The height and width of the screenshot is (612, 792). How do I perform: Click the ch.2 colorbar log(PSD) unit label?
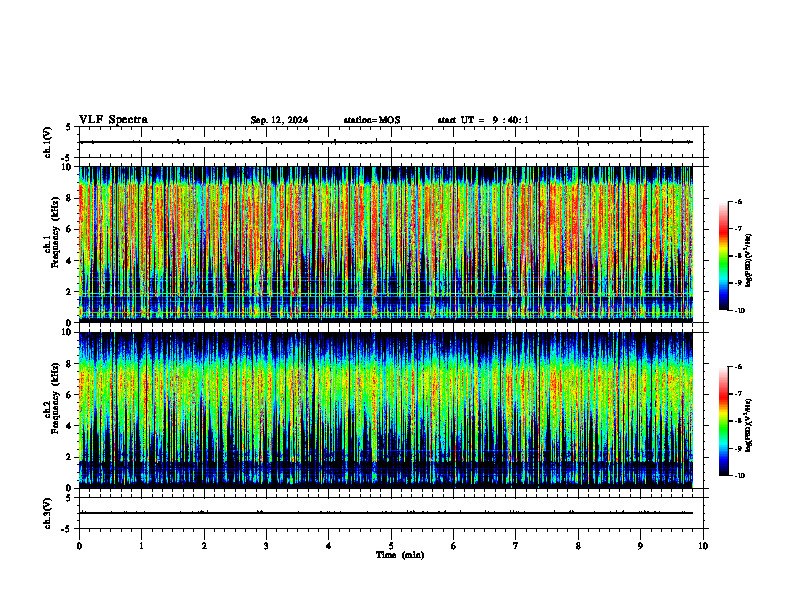749,425
